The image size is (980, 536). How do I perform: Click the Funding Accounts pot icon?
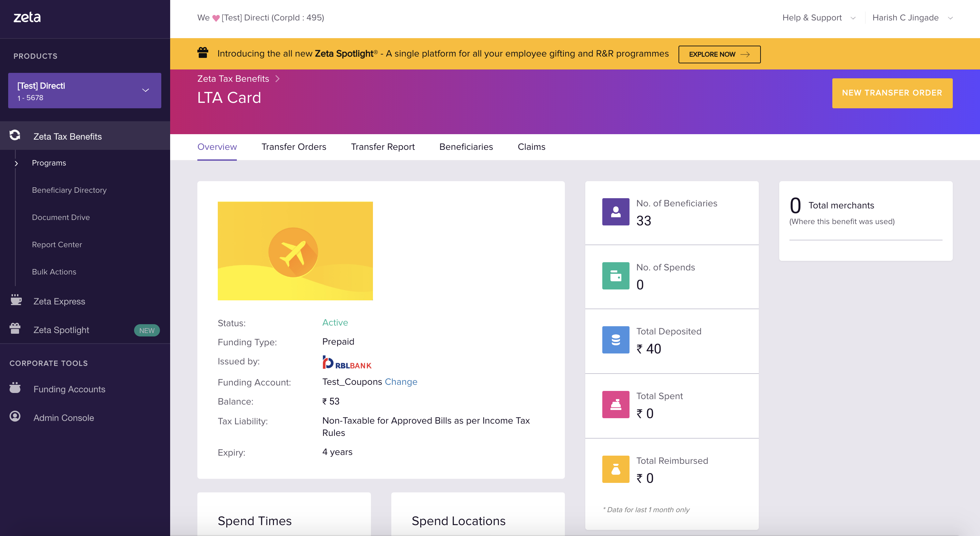point(15,388)
